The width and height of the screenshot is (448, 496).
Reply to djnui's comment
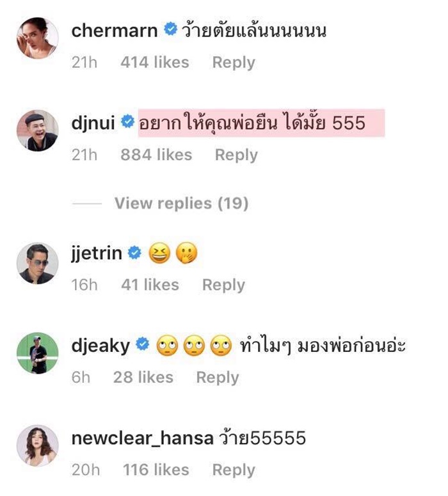pyautogui.click(x=236, y=155)
